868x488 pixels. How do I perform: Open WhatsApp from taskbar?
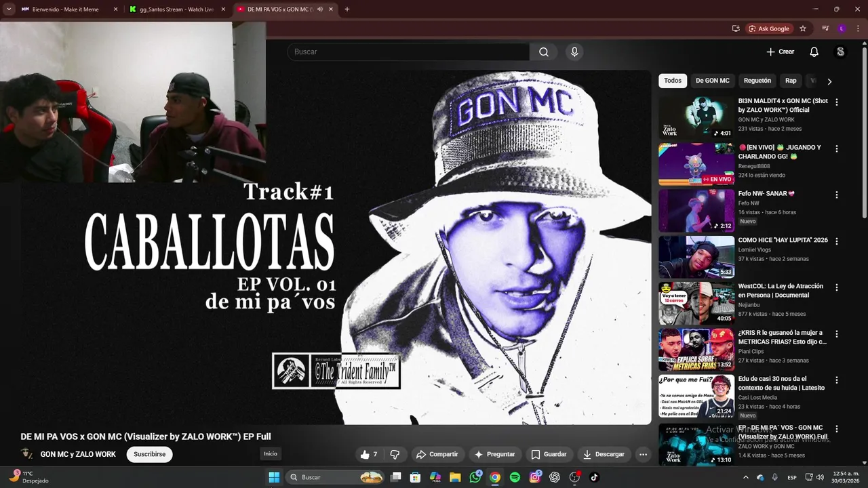(475, 477)
